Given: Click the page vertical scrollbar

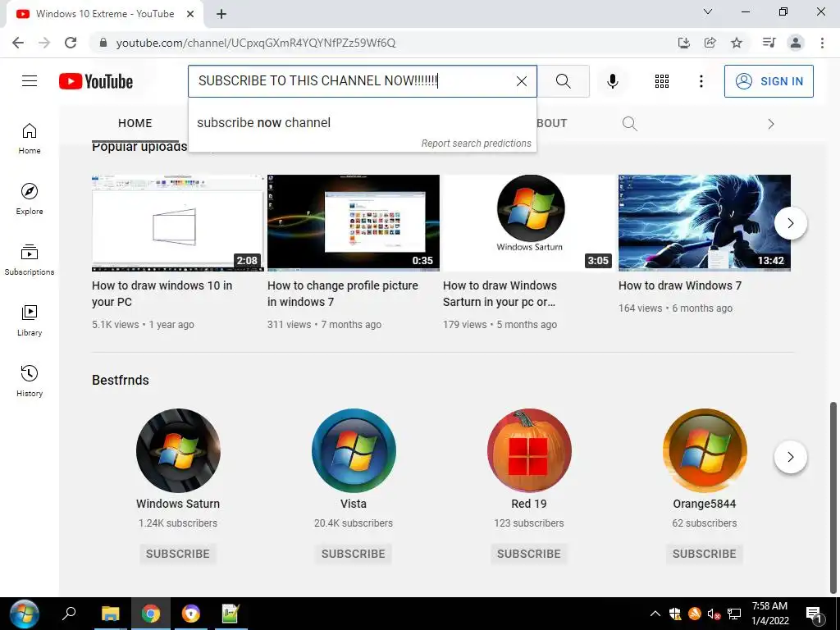Looking at the screenshot, I should coord(833,498).
